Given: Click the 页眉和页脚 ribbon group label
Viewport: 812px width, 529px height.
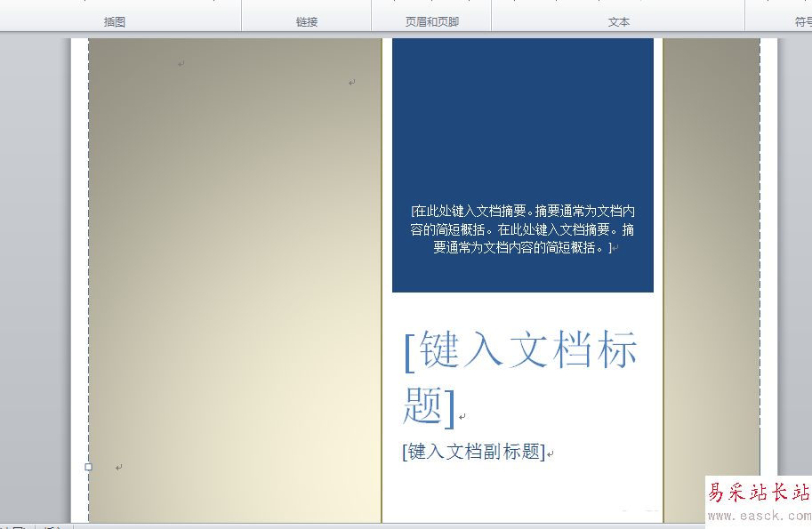Looking at the screenshot, I should (432, 21).
